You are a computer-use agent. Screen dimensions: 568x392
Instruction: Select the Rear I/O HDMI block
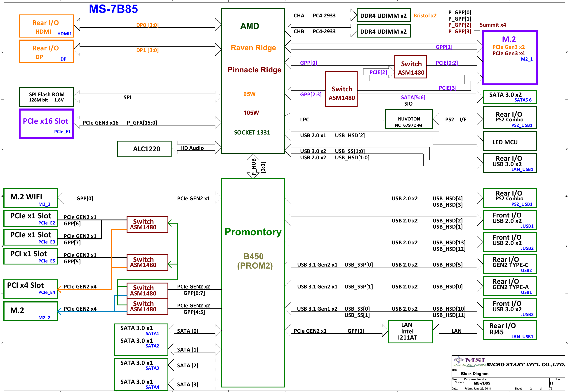coord(46,26)
